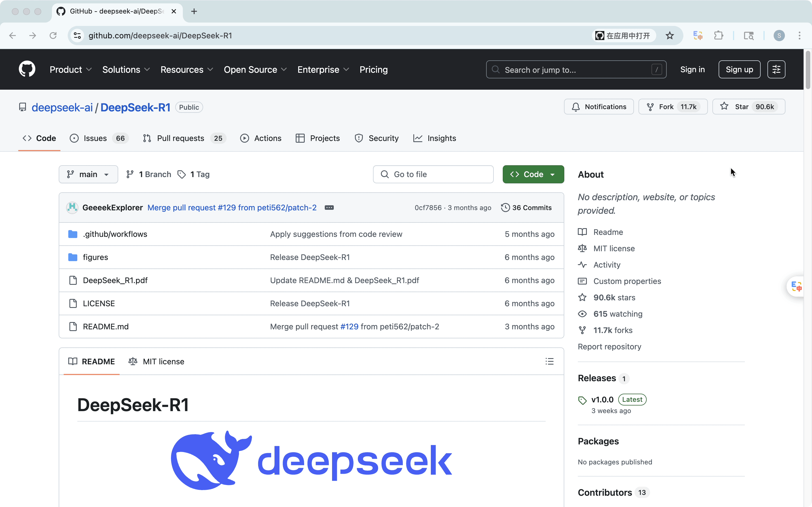Image resolution: width=812 pixels, height=507 pixels.
Task: Switch to the Issues tab
Action: click(x=99, y=138)
